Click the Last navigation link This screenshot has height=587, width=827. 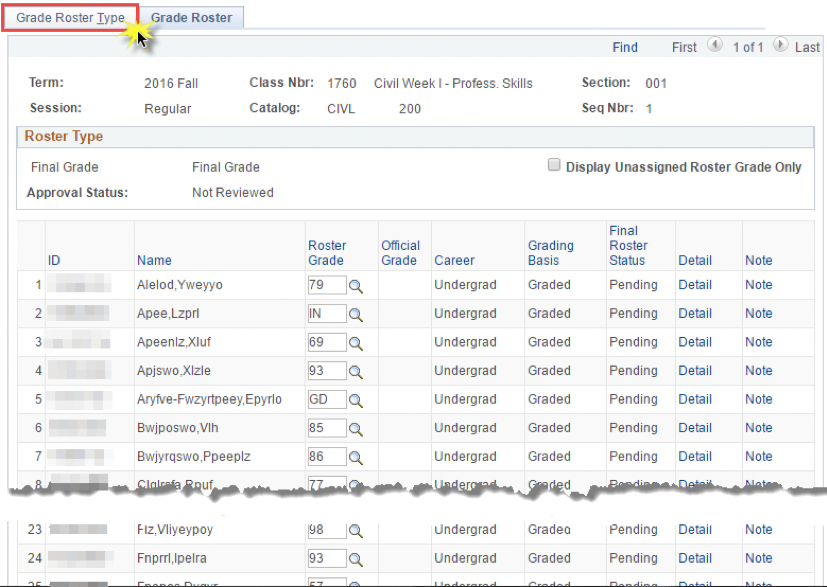(x=807, y=47)
